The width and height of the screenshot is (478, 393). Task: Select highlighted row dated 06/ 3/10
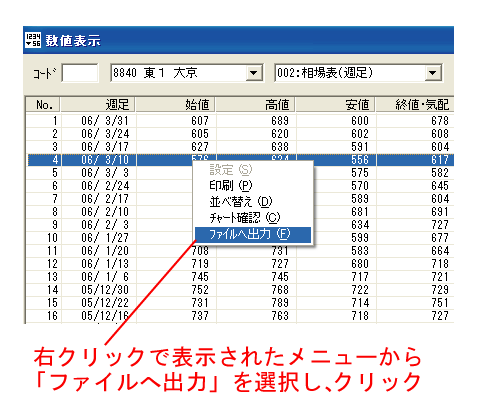point(240,160)
